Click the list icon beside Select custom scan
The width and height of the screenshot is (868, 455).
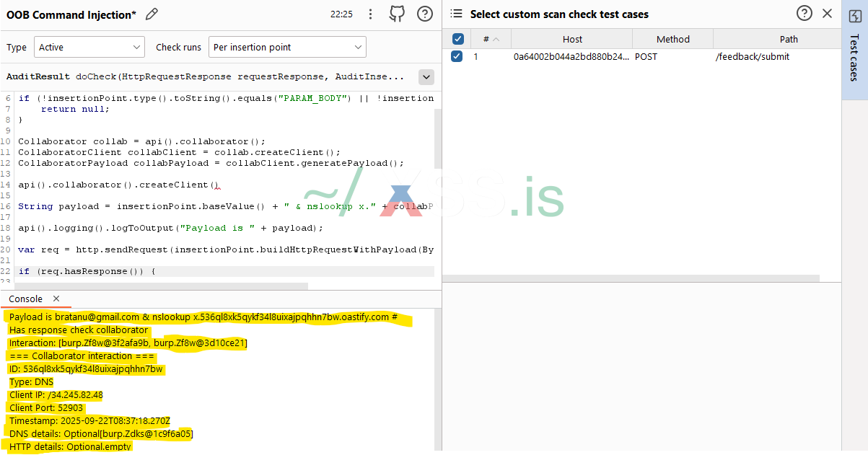[457, 14]
